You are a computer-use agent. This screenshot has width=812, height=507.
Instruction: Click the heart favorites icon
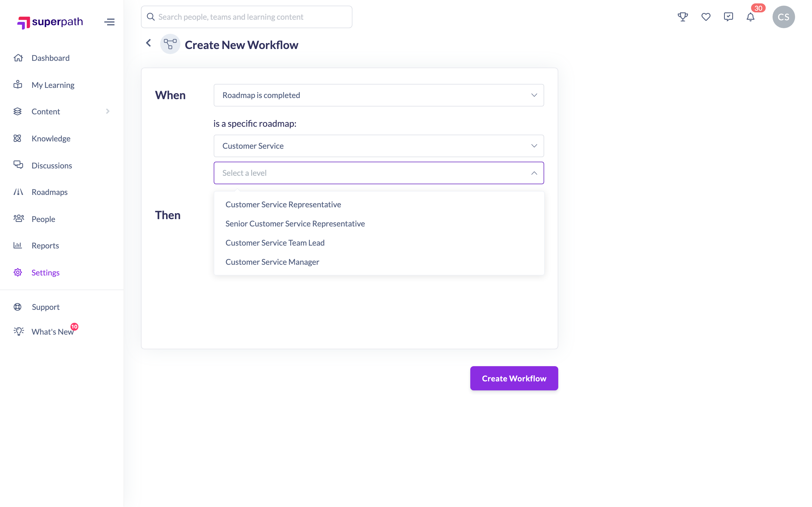coord(706,17)
